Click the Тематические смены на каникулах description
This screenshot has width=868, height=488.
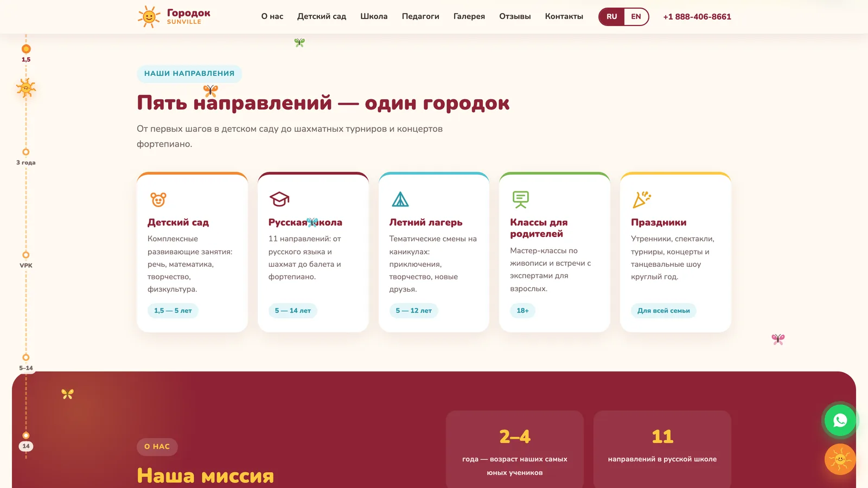tap(433, 264)
